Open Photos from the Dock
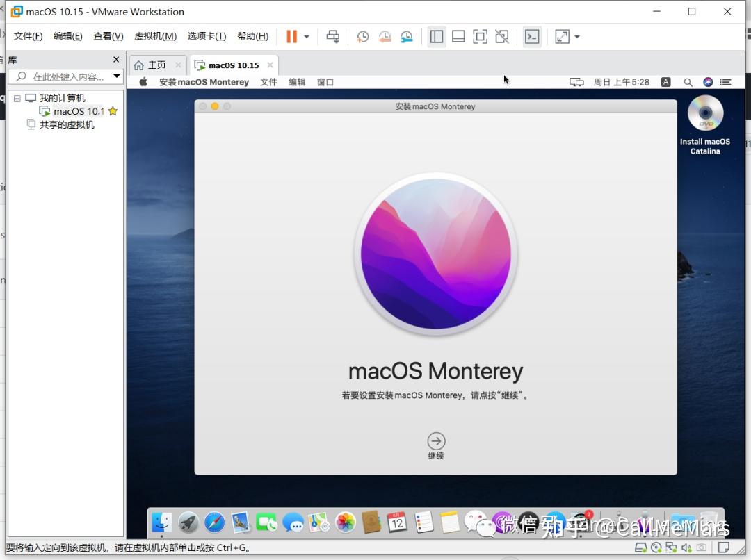Screen dimensions: 751x560 346,522
